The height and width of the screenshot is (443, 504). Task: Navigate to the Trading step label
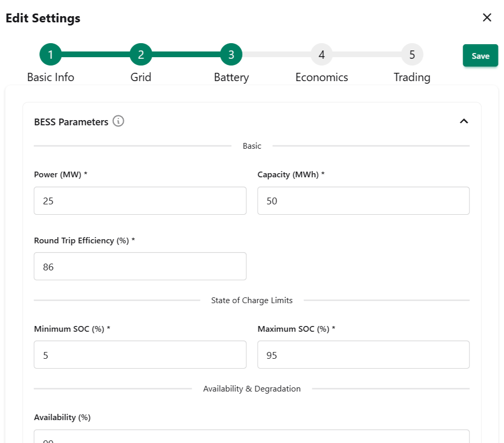click(x=412, y=77)
